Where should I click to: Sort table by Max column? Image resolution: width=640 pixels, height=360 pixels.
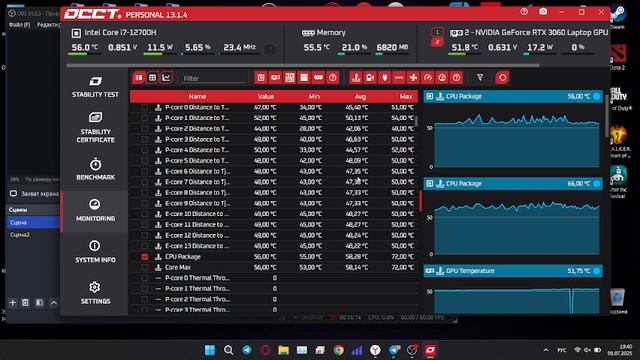click(406, 97)
